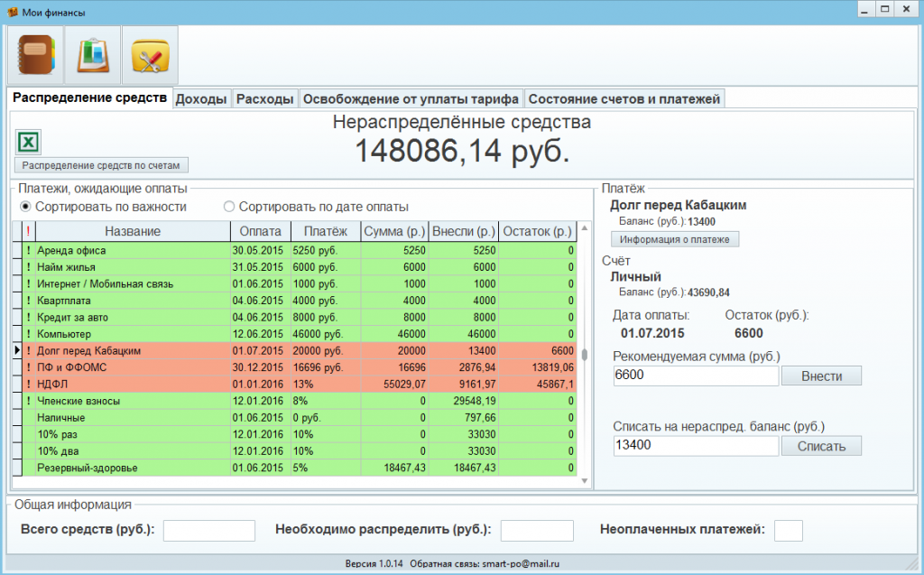Click the recommended amount input field
Screen dimensions: 924x575
click(x=695, y=376)
